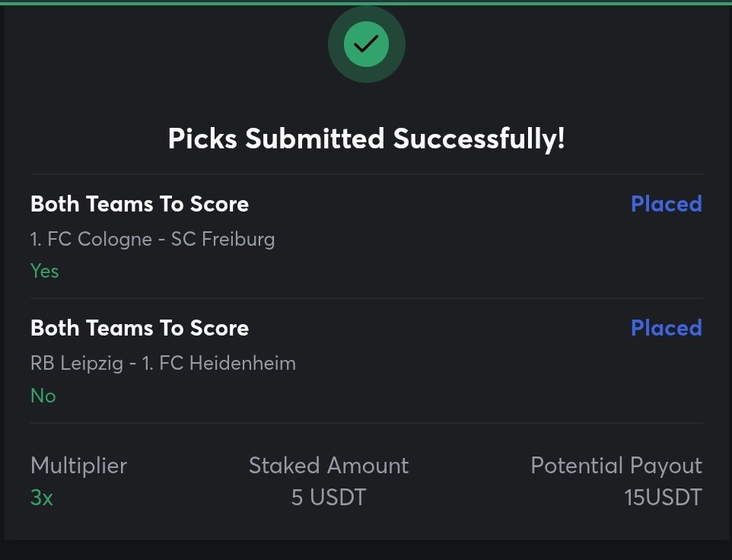Click the Staked Amount label
This screenshot has height=560, width=732.
point(329,466)
